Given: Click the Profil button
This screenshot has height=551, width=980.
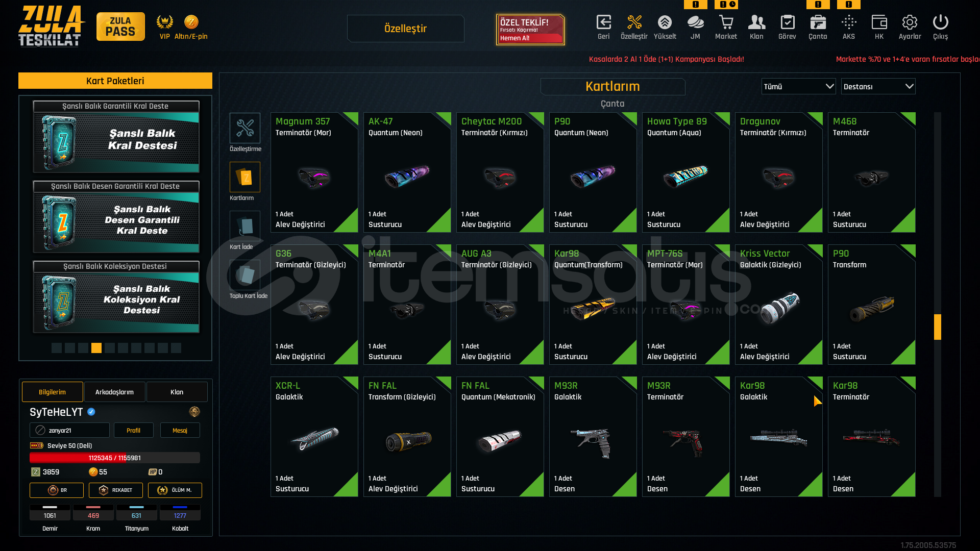Looking at the screenshot, I should click(x=133, y=430).
